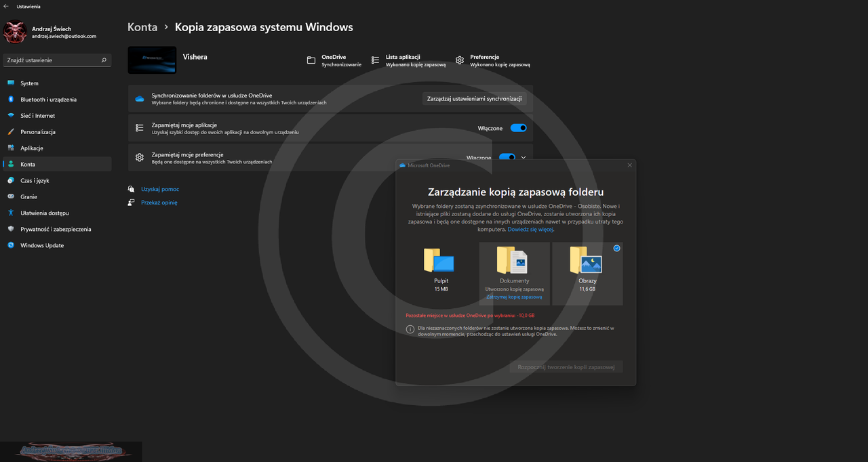
Task: Click the Konta breadcrumb link
Action: [142, 28]
